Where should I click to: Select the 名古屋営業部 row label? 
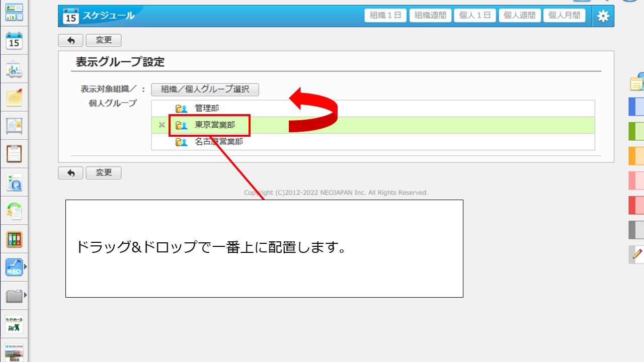pos(219,142)
